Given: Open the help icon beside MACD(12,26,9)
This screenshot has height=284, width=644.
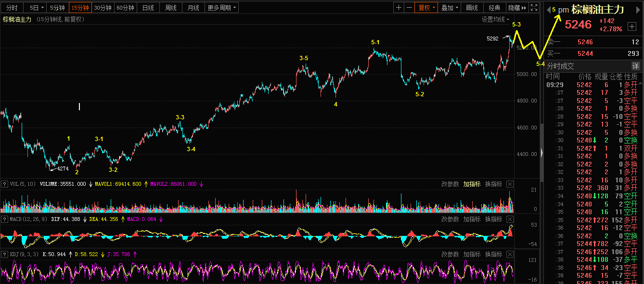Looking at the screenshot, I should (x=4, y=219).
